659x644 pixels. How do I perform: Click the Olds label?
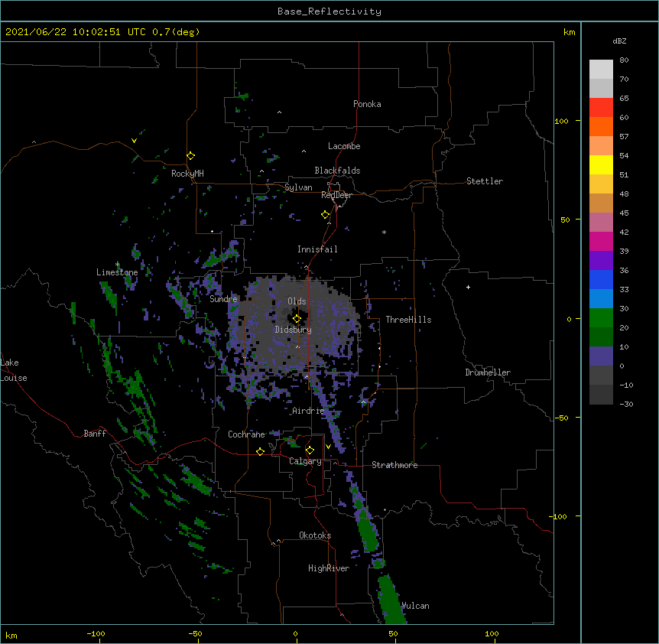(x=297, y=301)
